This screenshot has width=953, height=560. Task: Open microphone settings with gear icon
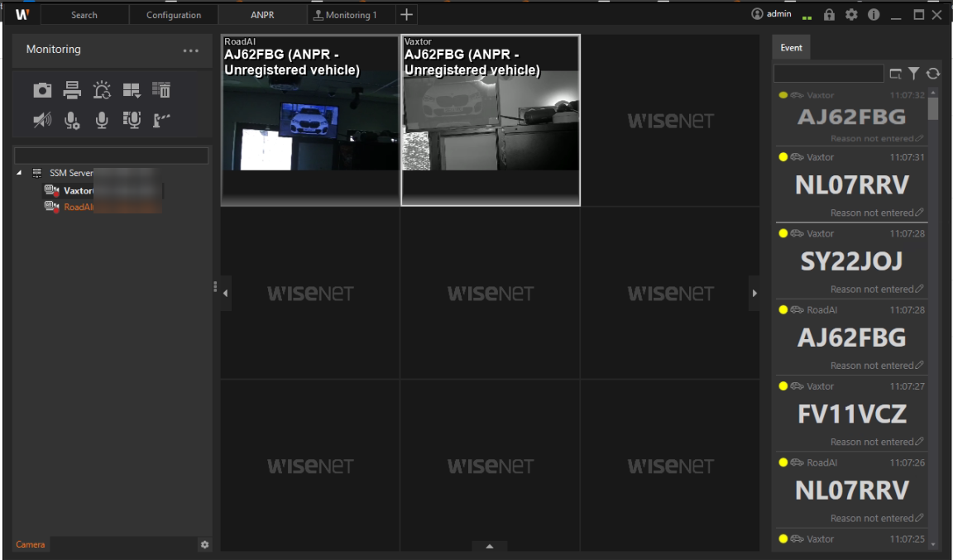(72, 121)
